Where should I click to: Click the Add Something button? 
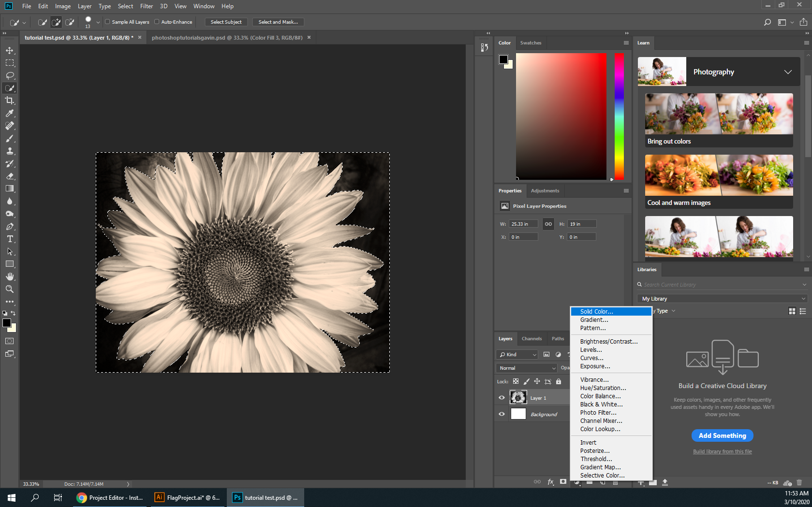click(722, 435)
